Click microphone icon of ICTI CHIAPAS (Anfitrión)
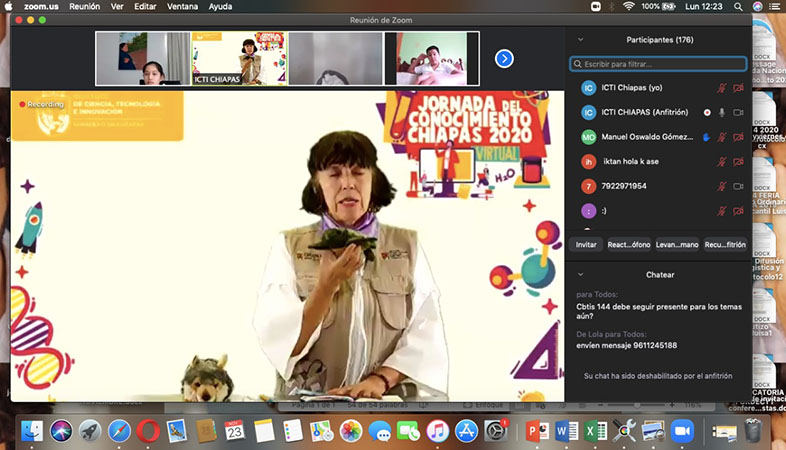 (x=722, y=113)
